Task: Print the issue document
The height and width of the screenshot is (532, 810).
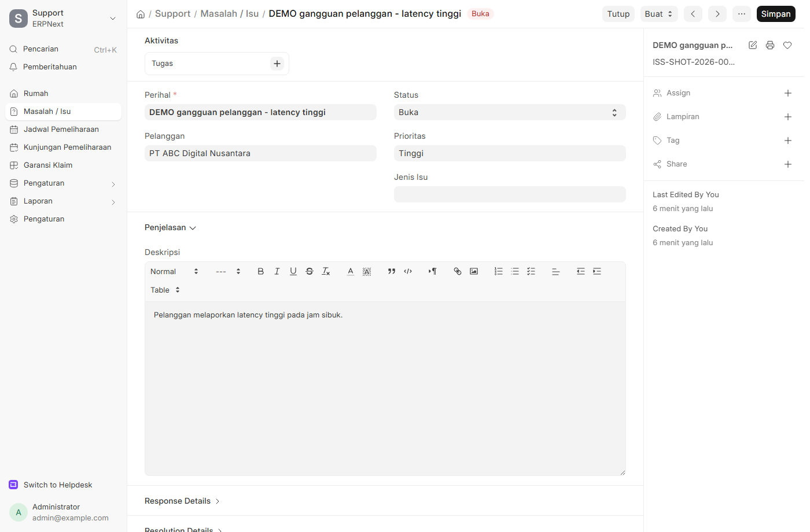Action: 770,45
